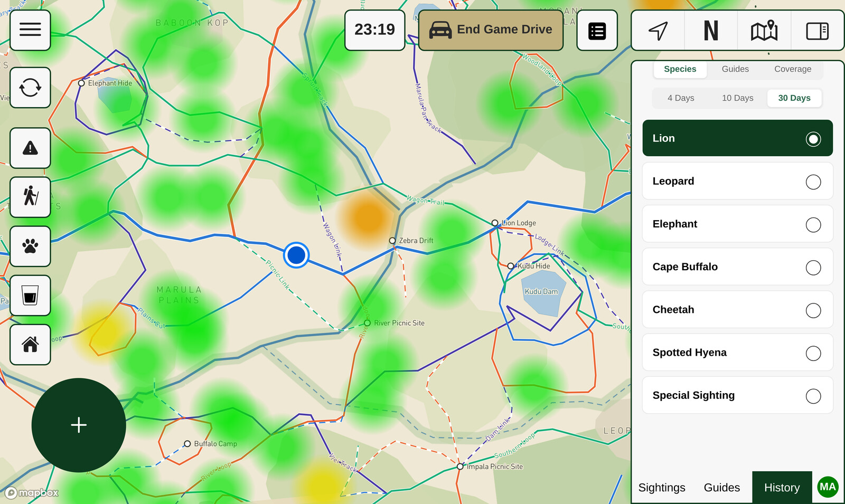Select the walking hiker icon
845x504 pixels.
tap(30, 197)
